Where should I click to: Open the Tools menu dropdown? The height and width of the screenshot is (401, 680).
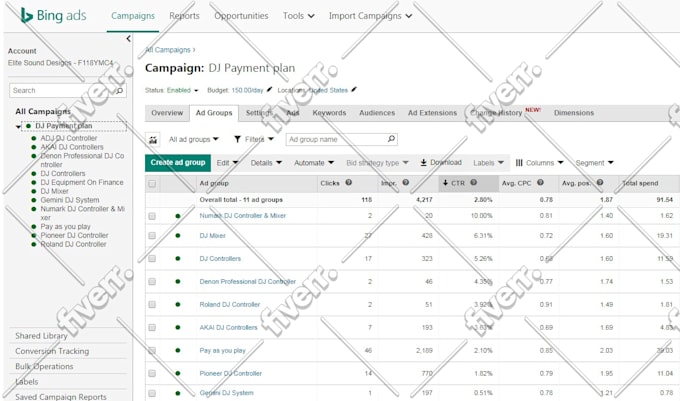[x=298, y=16]
